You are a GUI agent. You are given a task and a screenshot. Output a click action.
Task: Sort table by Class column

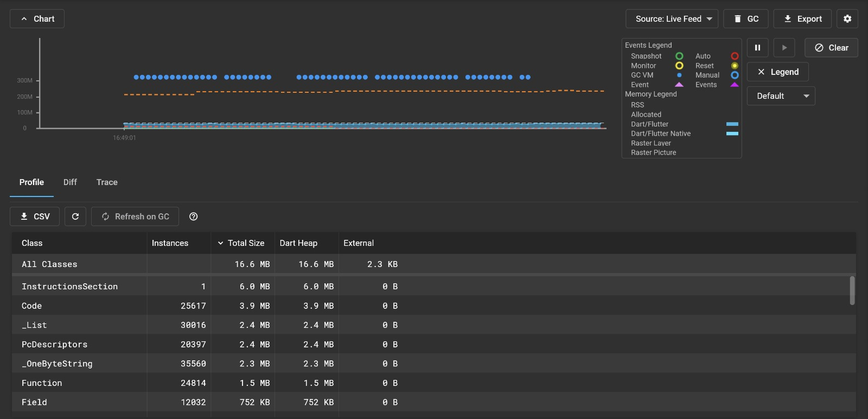coord(32,243)
